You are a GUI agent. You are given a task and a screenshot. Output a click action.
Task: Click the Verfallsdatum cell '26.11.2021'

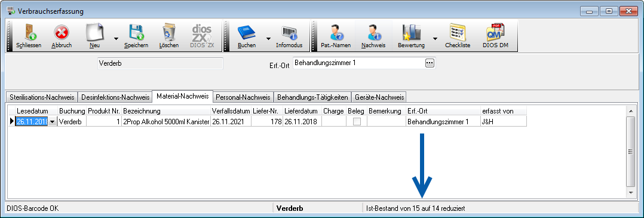[x=231, y=121]
